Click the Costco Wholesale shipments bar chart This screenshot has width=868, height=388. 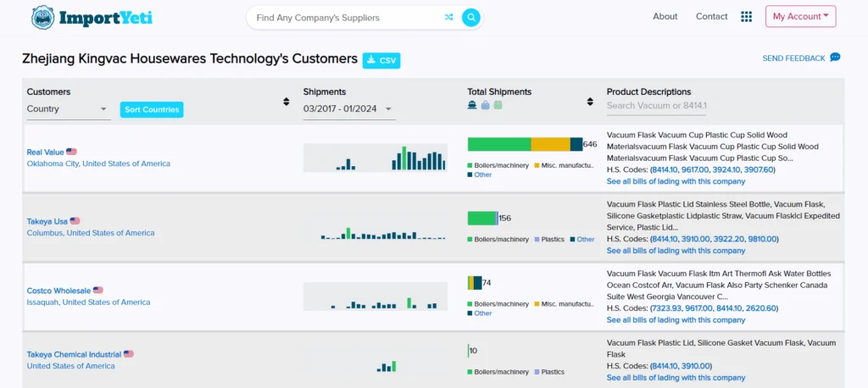coord(375,297)
